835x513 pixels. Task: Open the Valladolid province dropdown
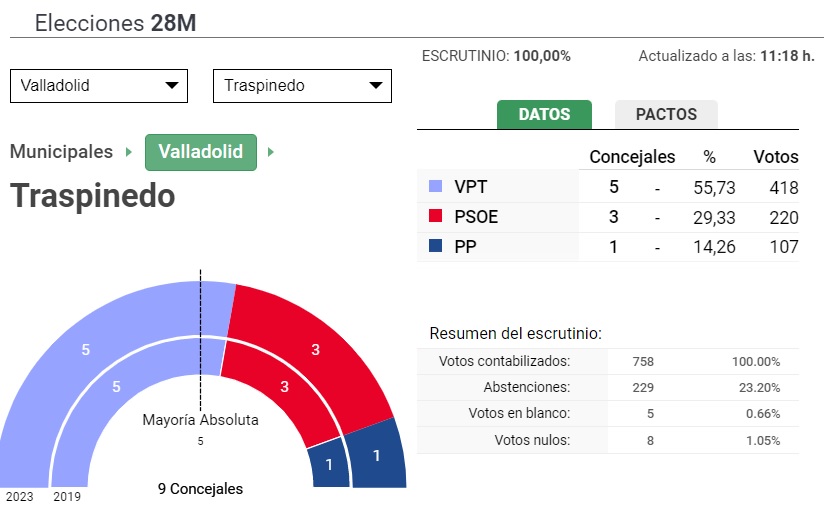pyautogui.click(x=99, y=86)
